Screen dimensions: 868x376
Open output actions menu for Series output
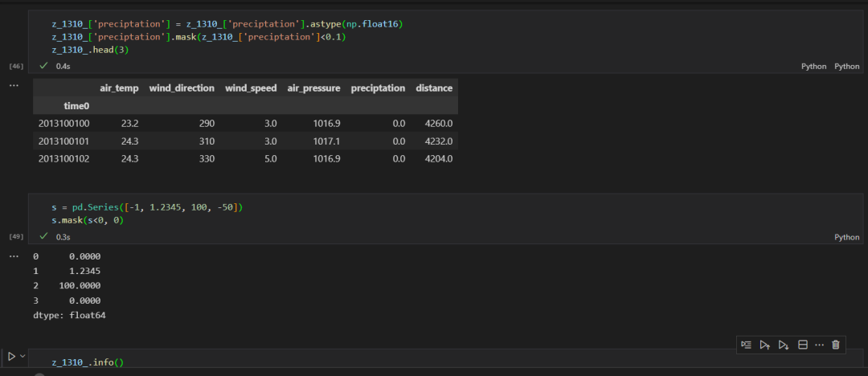[x=14, y=255]
